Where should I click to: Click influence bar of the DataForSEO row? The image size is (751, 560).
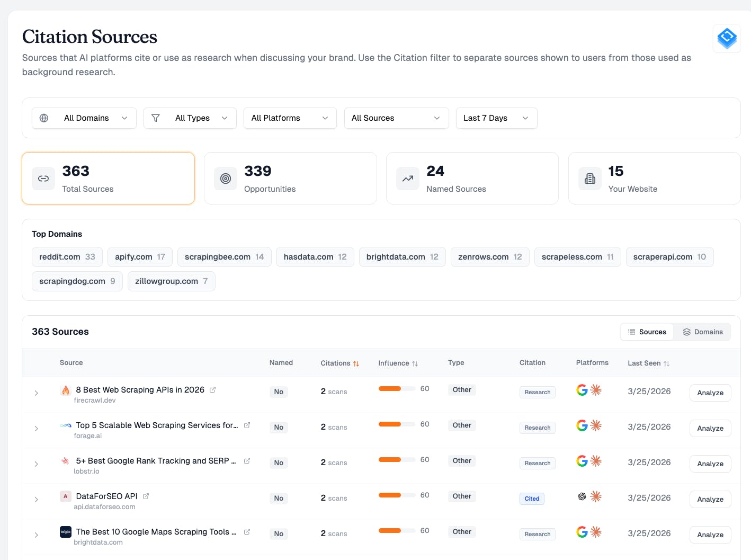click(397, 495)
